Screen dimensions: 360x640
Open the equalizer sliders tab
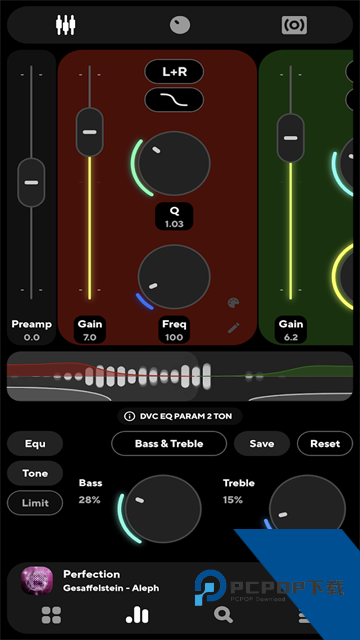click(x=65, y=25)
